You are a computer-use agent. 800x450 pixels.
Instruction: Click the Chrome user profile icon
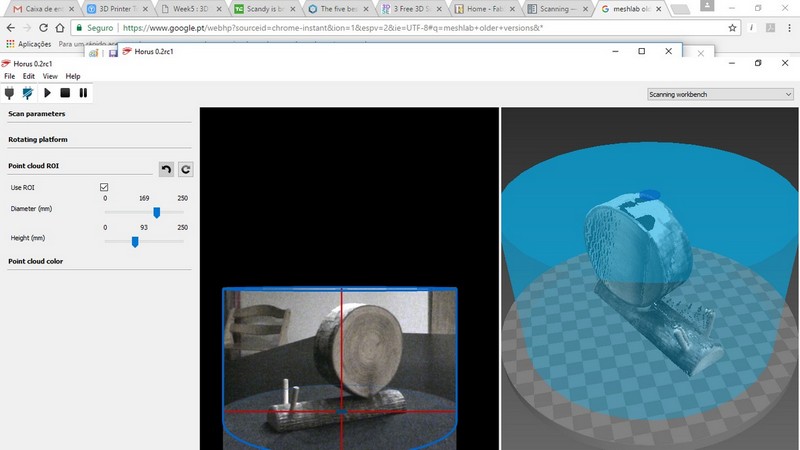(707, 6)
